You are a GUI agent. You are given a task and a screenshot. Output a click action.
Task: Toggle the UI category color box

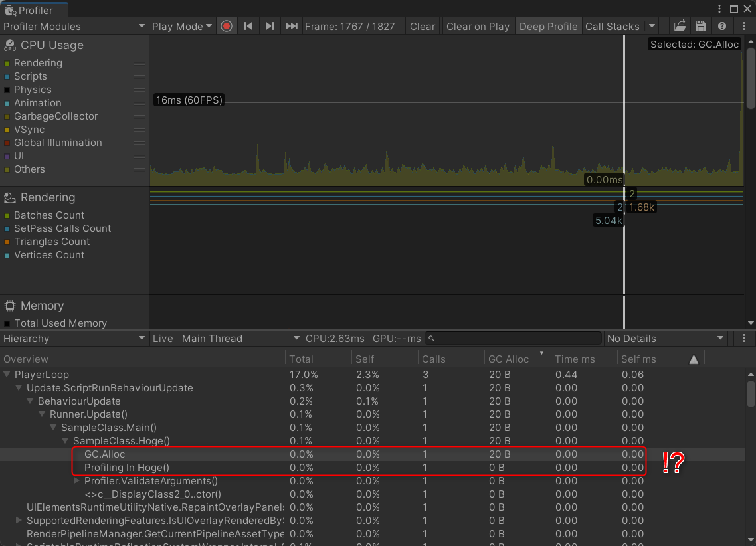[7, 156]
